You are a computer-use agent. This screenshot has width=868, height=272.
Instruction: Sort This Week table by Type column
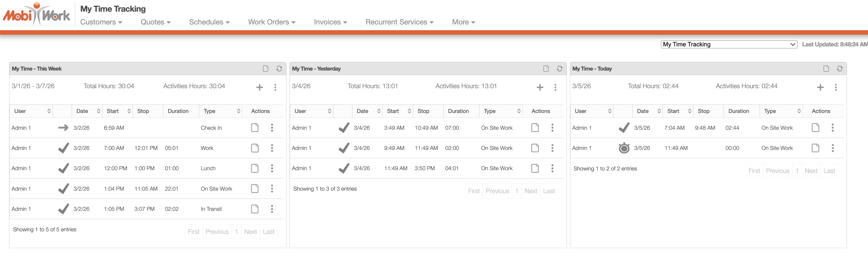[221, 111]
